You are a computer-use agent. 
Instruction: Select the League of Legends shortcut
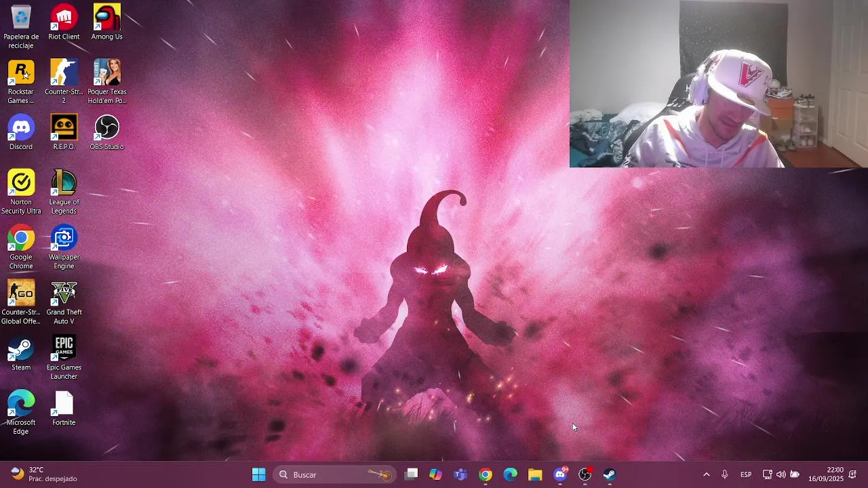[64, 192]
